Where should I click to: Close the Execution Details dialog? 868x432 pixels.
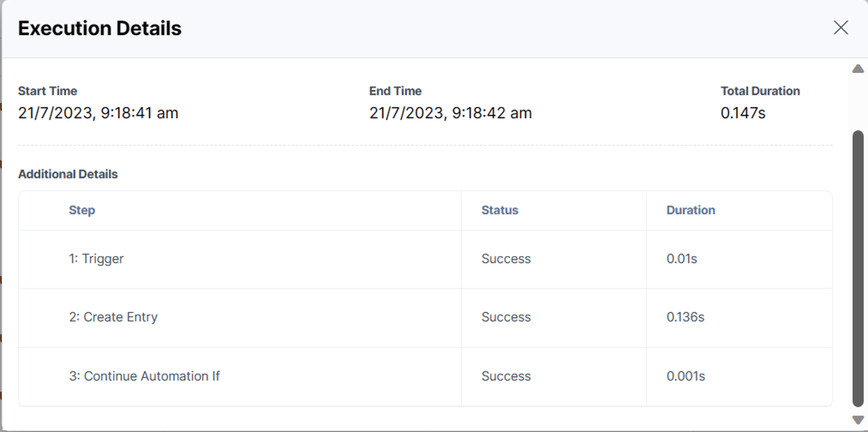click(x=841, y=28)
